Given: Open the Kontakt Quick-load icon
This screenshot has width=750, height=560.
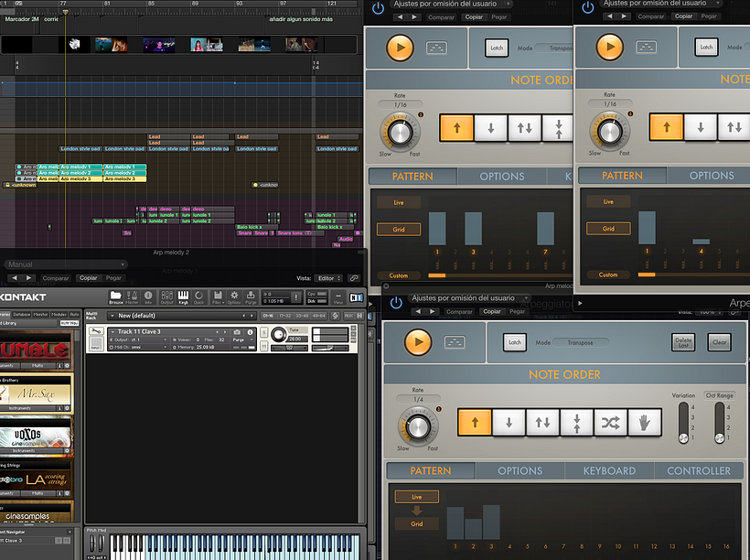Looking at the screenshot, I should (x=199, y=296).
